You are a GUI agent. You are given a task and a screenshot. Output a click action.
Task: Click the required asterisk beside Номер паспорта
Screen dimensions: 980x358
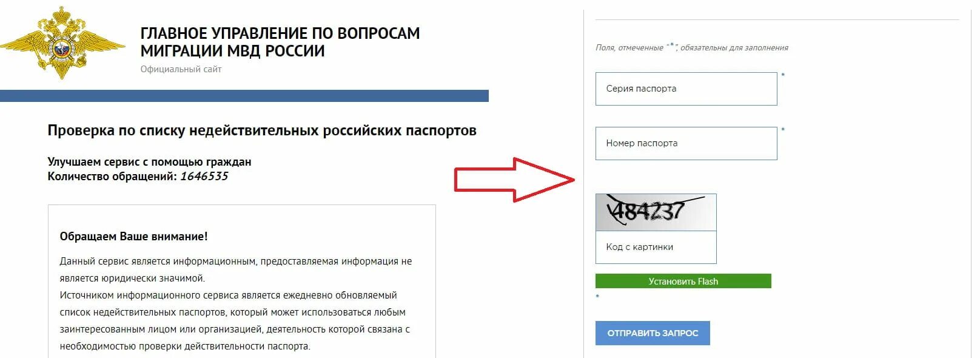783,130
